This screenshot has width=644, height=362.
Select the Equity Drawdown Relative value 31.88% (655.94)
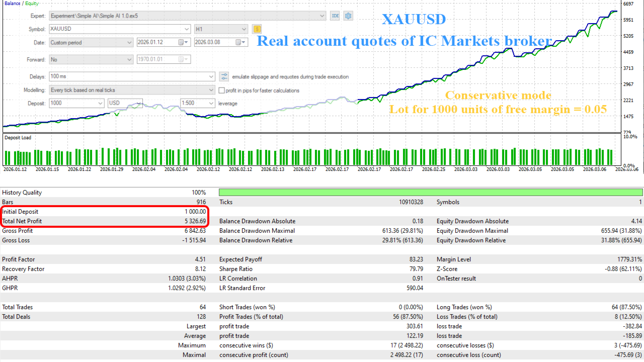click(621, 240)
